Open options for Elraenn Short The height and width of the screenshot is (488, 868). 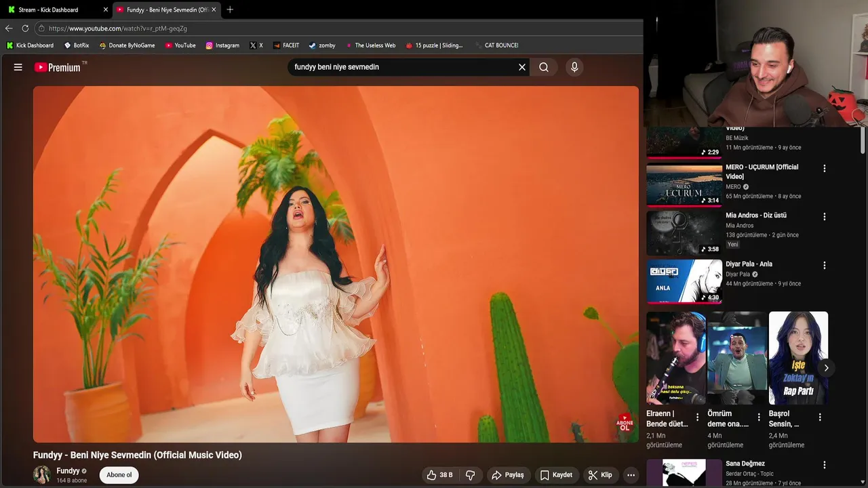pos(697,418)
